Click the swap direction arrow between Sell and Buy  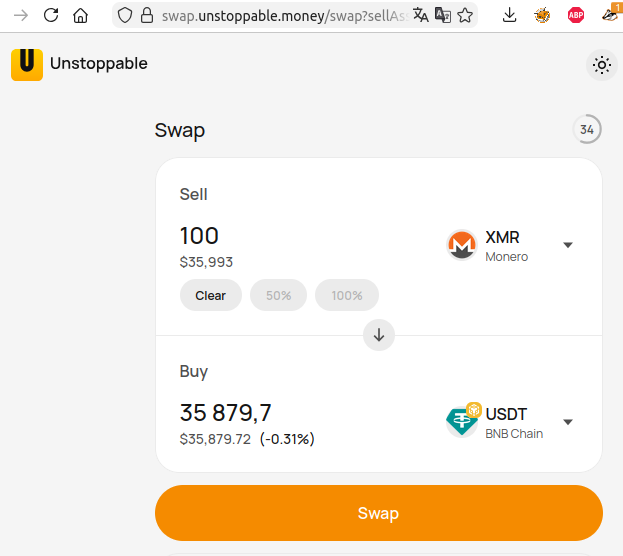tap(379, 335)
